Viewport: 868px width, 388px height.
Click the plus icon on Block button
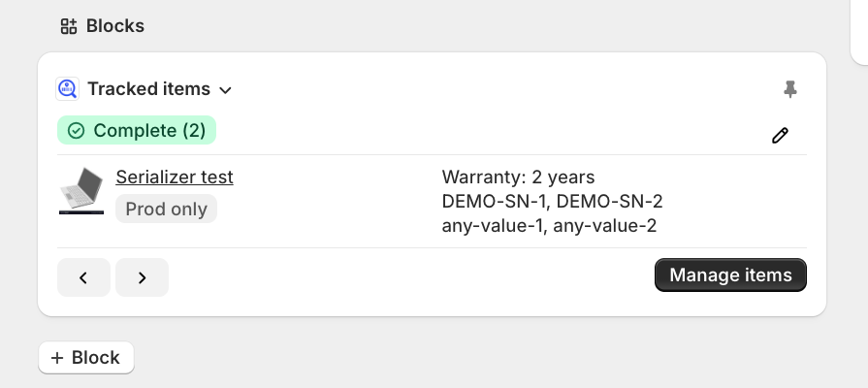(x=57, y=358)
